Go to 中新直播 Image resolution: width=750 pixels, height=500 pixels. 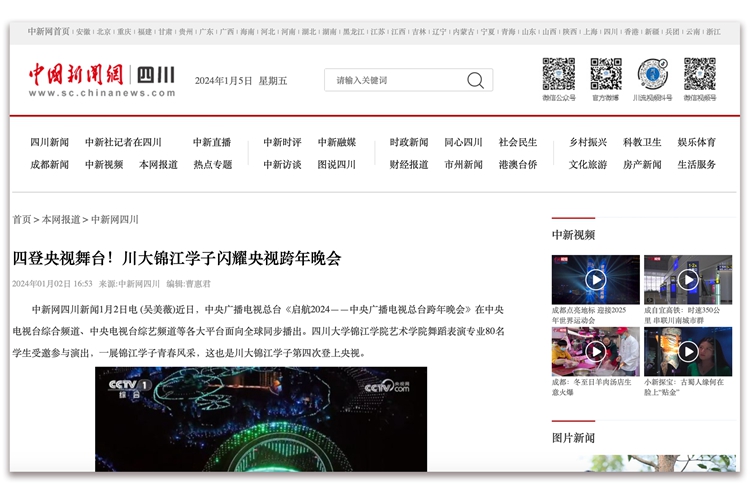point(212,142)
